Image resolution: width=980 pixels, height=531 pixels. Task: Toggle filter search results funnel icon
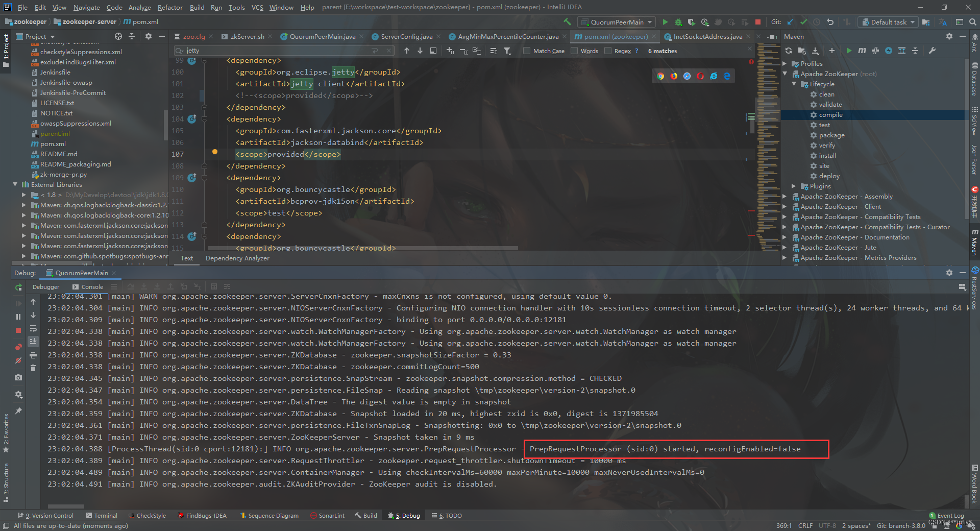click(507, 51)
